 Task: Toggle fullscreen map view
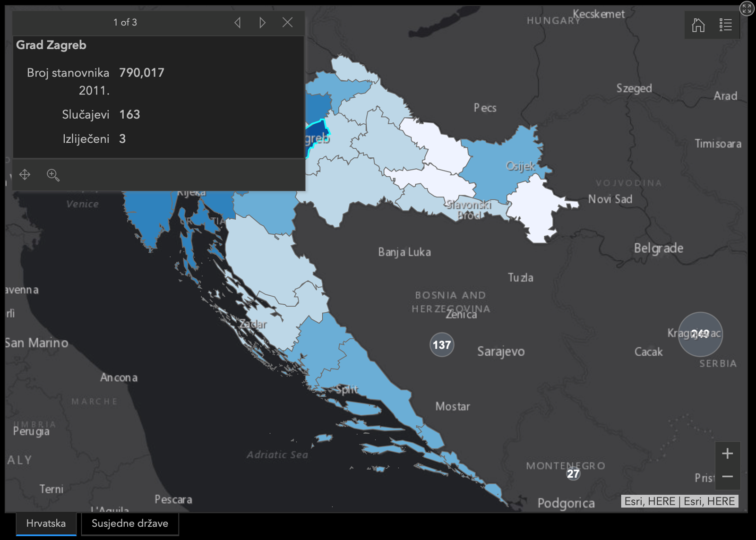[x=747, y=8]
